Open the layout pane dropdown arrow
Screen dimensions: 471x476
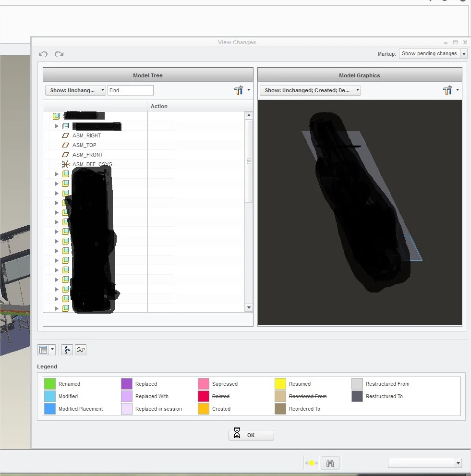pyautogui.click(x=52, y=349)
